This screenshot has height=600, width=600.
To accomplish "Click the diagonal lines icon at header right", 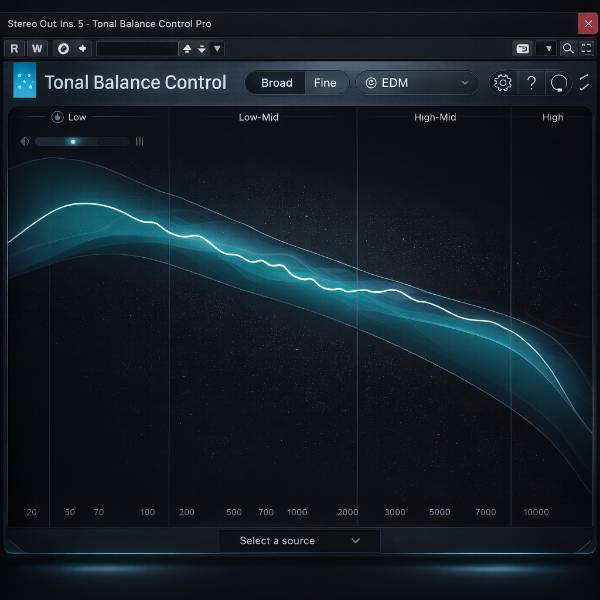I will point(585,83).
